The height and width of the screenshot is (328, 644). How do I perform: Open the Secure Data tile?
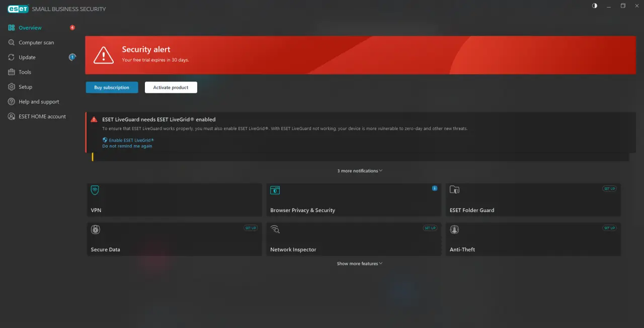[x=175, y=239]
